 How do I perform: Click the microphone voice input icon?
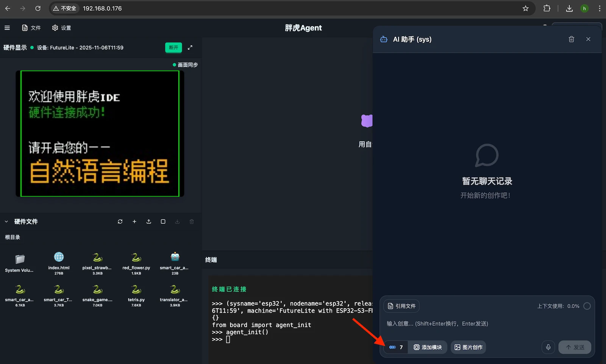(x=548, y=347)
